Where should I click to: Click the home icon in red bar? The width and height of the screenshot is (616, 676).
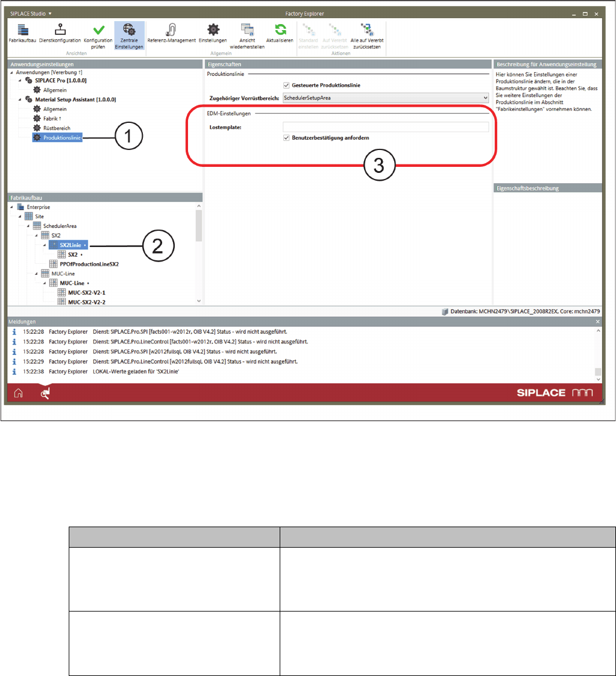[x=18, y=393]
